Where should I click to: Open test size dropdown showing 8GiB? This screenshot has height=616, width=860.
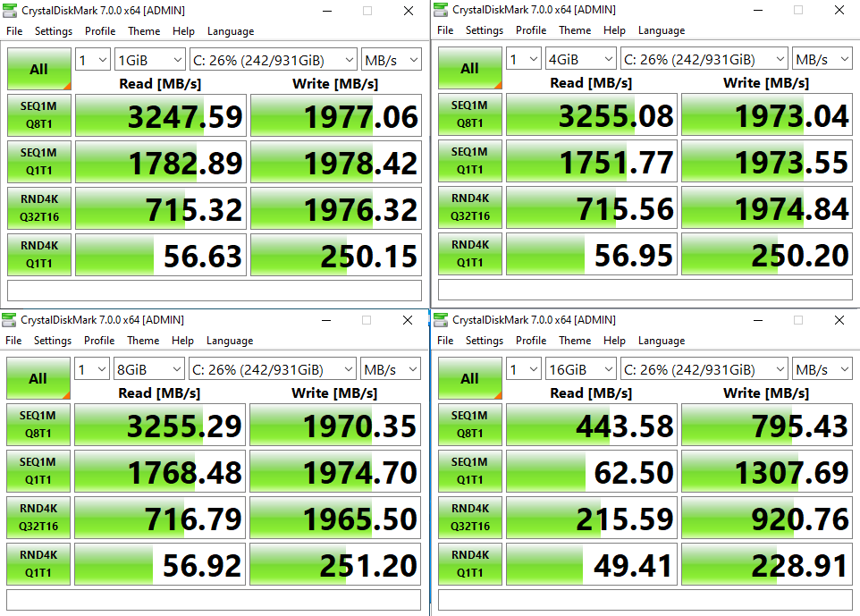[148, 369]
